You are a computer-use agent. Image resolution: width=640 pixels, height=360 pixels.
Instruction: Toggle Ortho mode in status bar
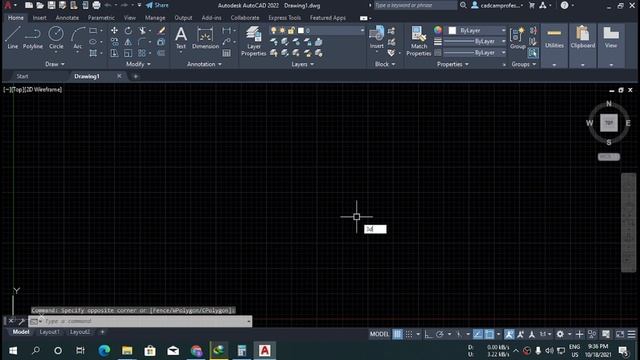tap(428, 334)
